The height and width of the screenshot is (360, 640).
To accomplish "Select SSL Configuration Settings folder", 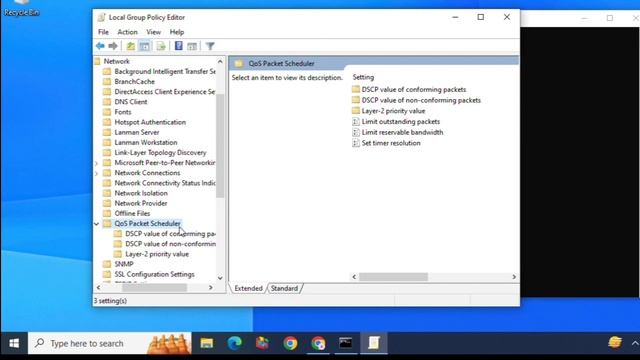I will point(154,274).
